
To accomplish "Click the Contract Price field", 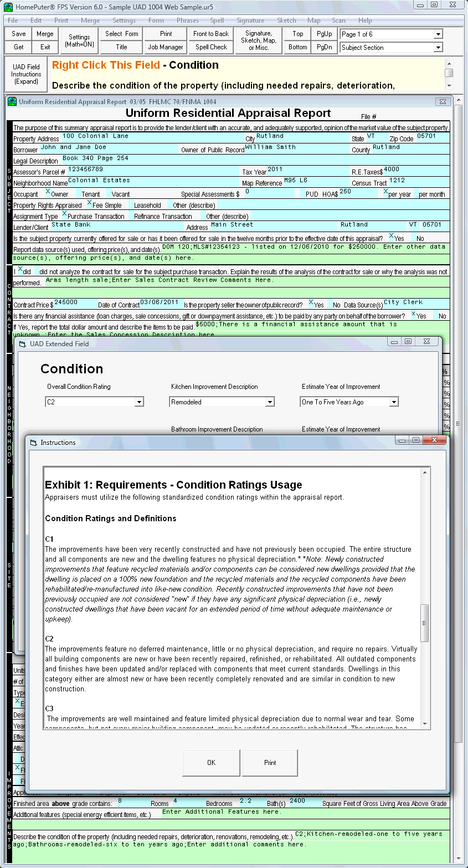I will (75, 303).
